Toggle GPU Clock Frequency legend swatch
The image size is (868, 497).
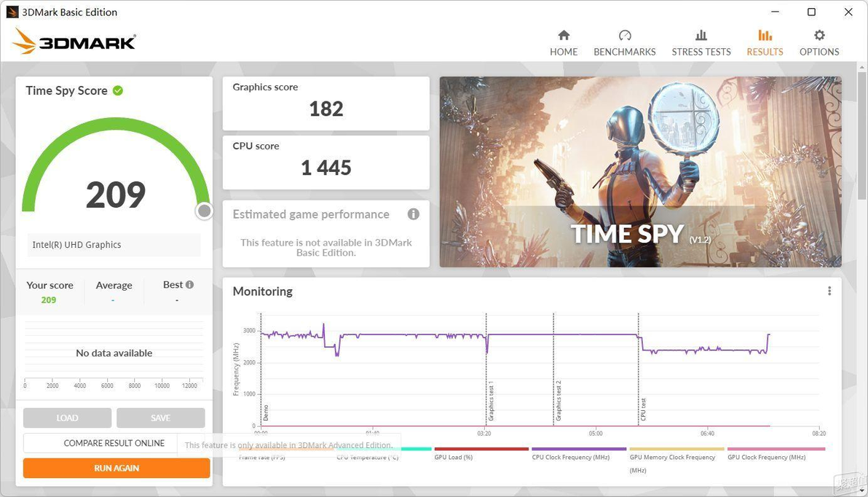point(776,449)
